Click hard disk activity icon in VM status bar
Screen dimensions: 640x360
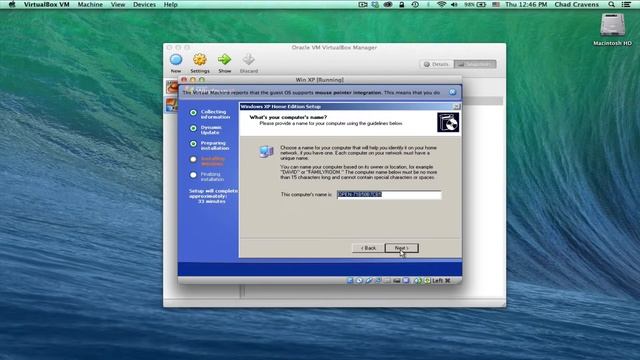pyautogui.click(x=350, y=280)
